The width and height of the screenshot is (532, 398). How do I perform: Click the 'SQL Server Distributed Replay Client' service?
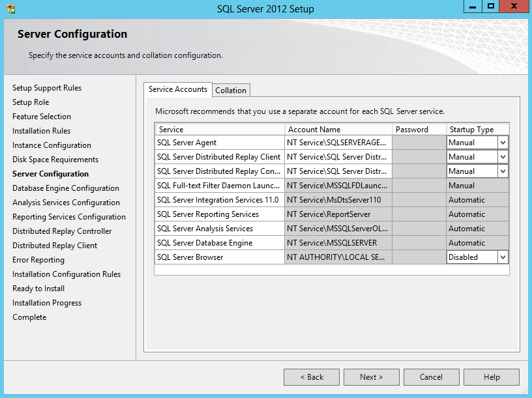click(x=220, y=157)
